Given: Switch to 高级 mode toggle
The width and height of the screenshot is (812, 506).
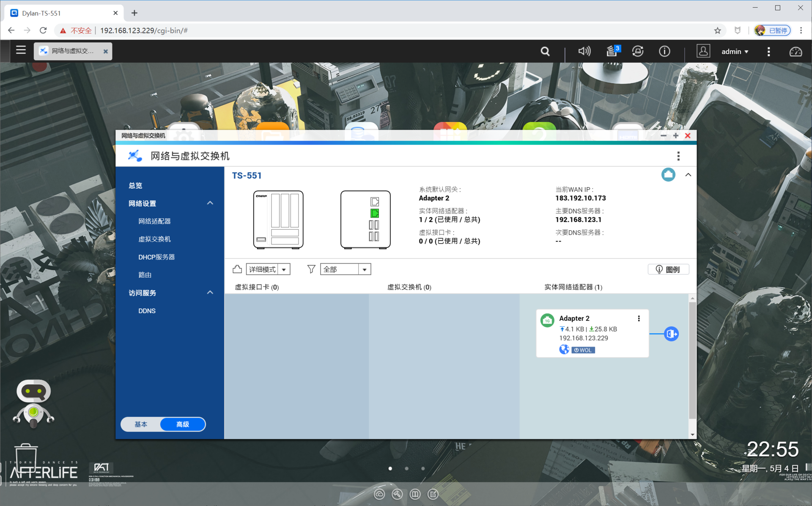Looking at the screenshot, I should (x=183, y=424).
